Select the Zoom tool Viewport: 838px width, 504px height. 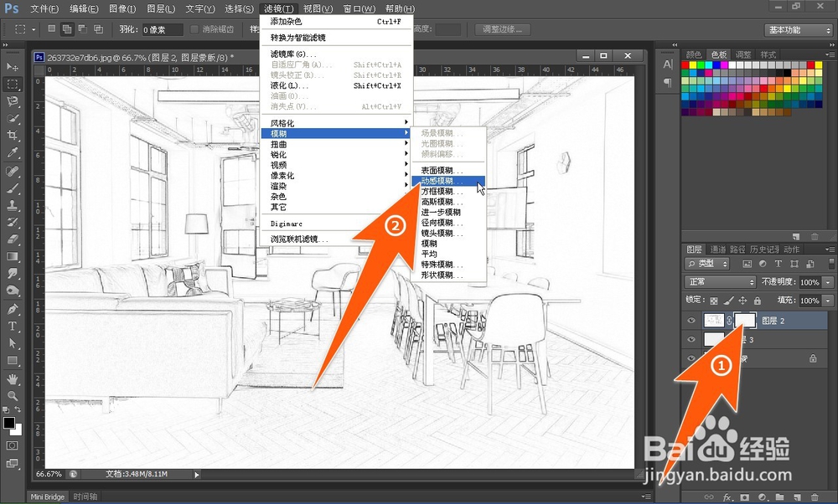13,396
